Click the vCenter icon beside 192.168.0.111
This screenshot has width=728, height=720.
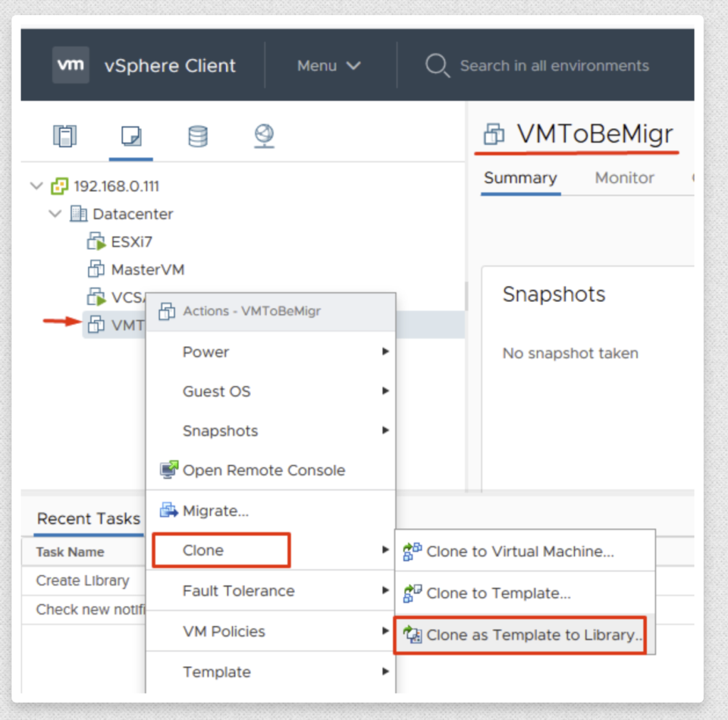pyautogui.click(x=60, y=186)
